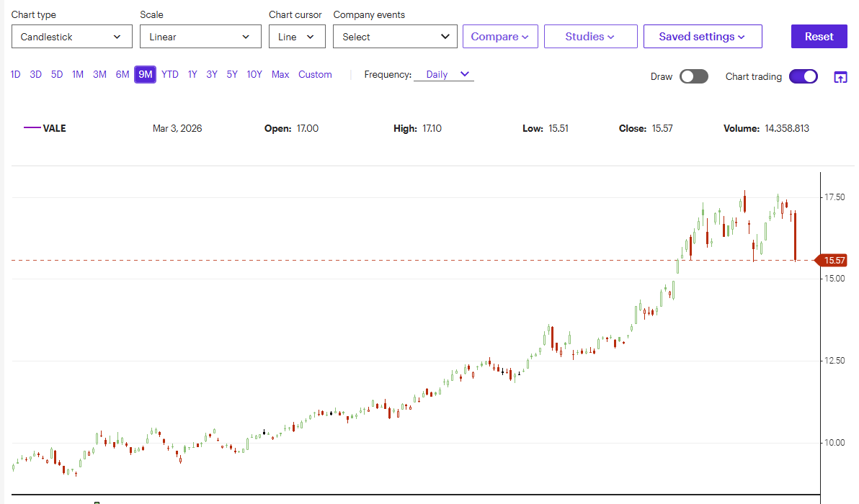Click the Volume 14.358.813 value
The width and height of the screenshot is (859, 504).
point(787,128)
